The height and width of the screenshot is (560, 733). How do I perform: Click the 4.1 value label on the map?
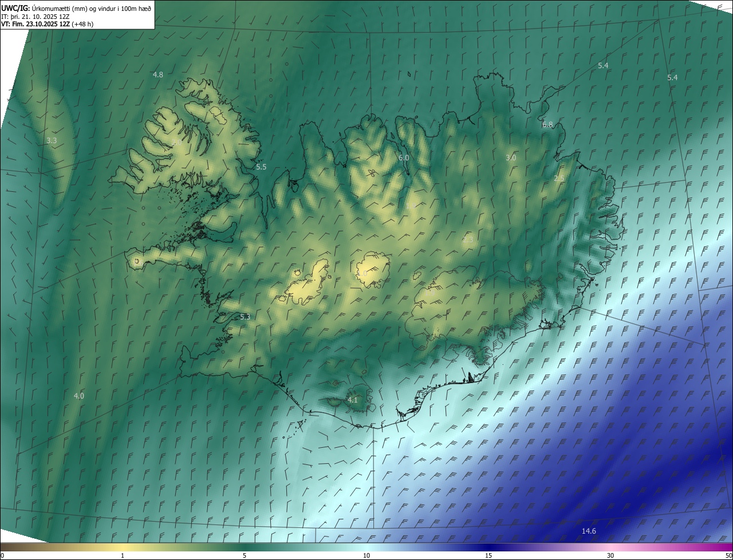click(x=353, y=400)
